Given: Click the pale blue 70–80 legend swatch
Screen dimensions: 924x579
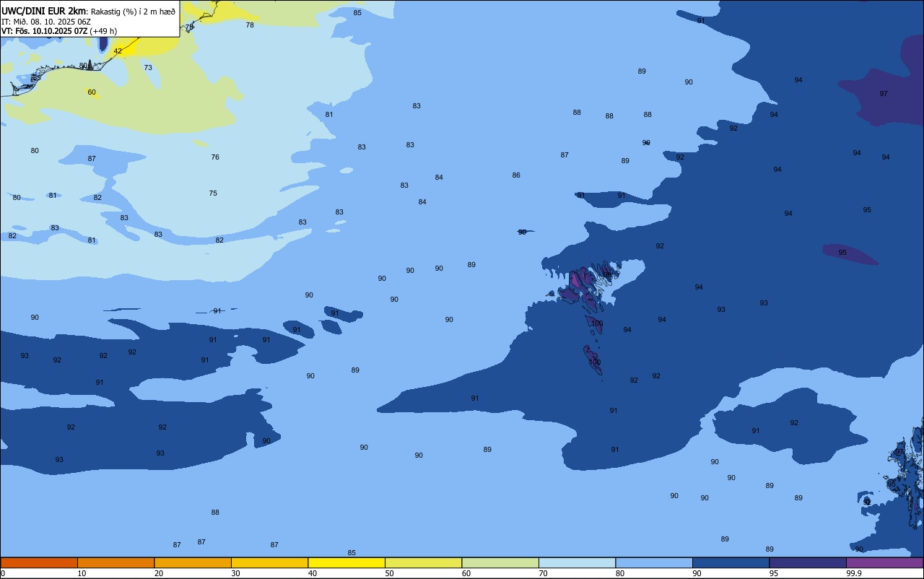Looking at the screenshot, I should [577, 562].
